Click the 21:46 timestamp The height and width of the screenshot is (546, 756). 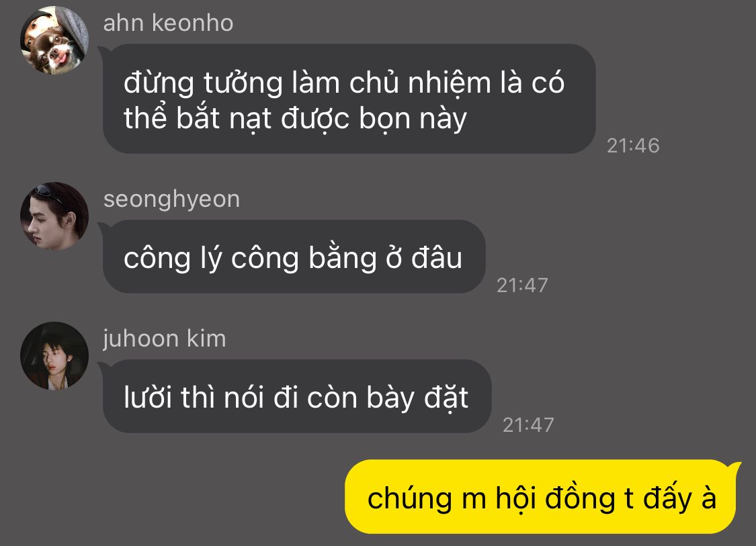click(x=633, y=146)
